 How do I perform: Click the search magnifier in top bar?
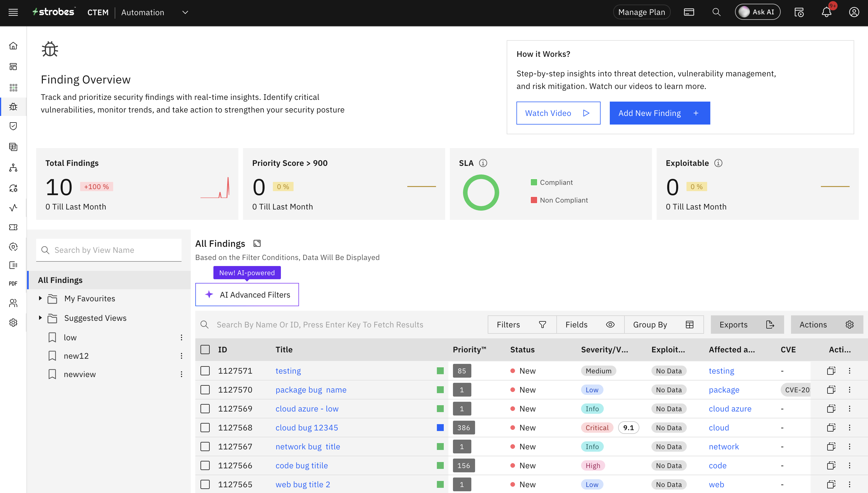tap(716, 13)
